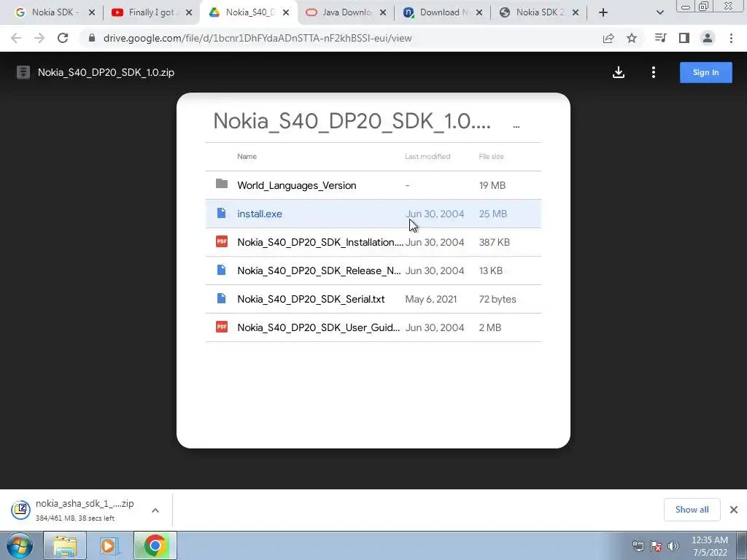Click the 19 MB folder size
747x560 pixels.
tap(492, 185)
